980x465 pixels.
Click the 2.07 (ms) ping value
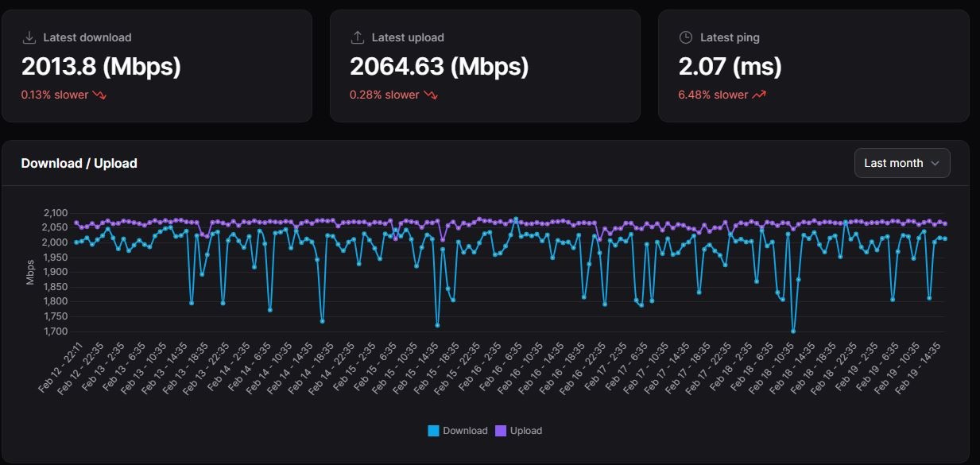pos(730,67)
